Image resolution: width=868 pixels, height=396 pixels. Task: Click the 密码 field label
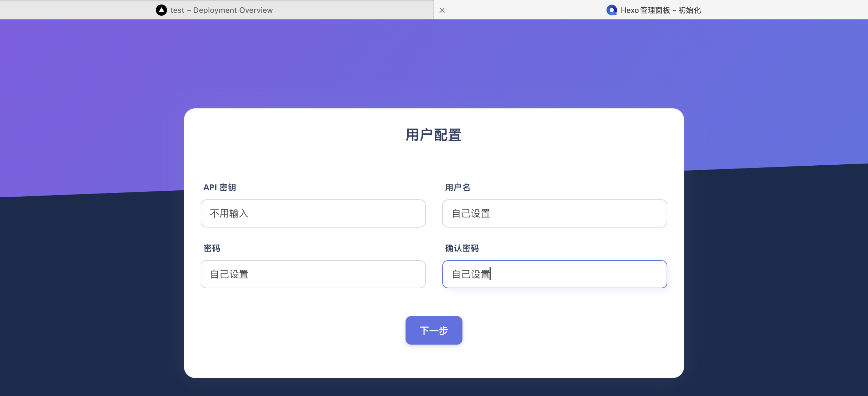pyautogui.click(x=212, y=248)
